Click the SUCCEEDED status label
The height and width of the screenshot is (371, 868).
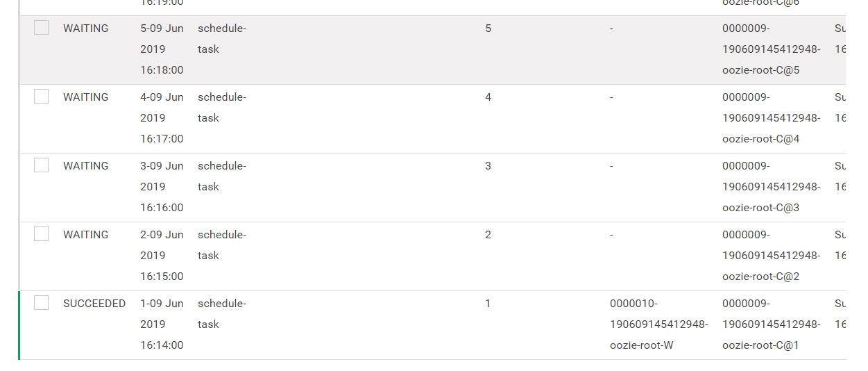(94, 304)
